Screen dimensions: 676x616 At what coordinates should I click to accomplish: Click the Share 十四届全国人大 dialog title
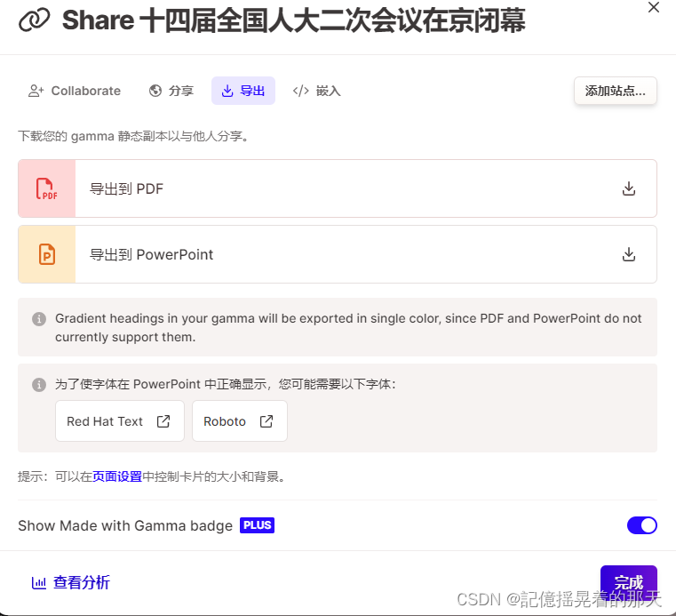click(294, 20)
